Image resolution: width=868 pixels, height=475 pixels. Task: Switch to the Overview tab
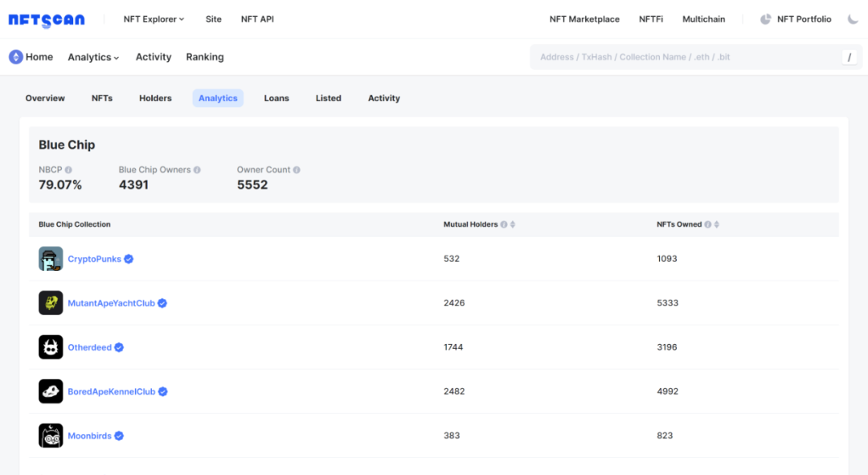45,98
